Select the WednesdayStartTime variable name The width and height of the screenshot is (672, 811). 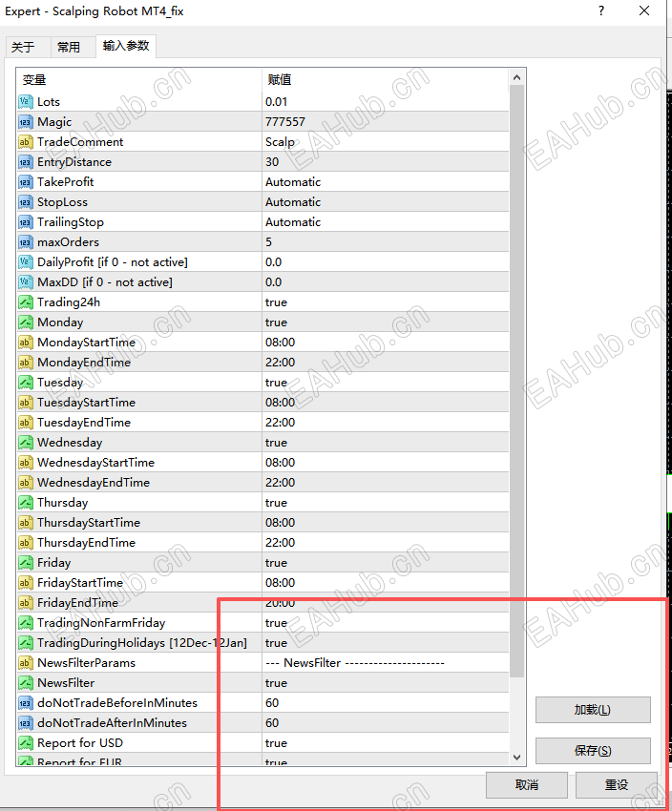point(95,463)
